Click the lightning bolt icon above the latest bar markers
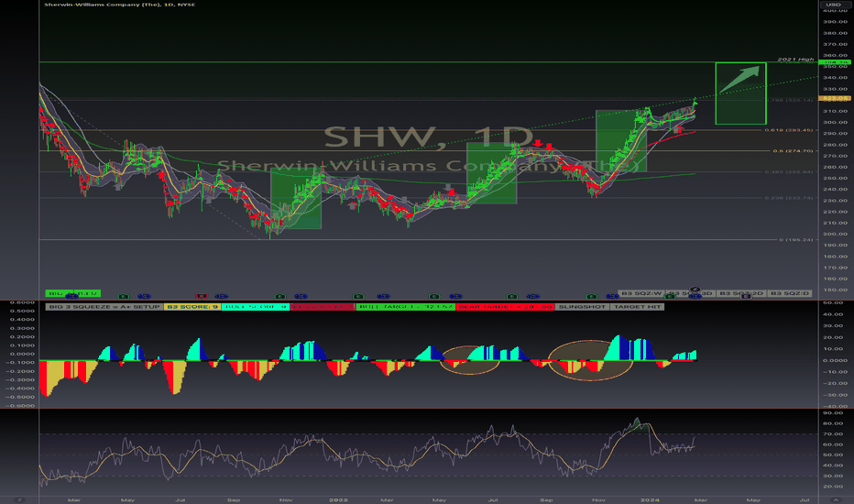 tap(695, 290)
